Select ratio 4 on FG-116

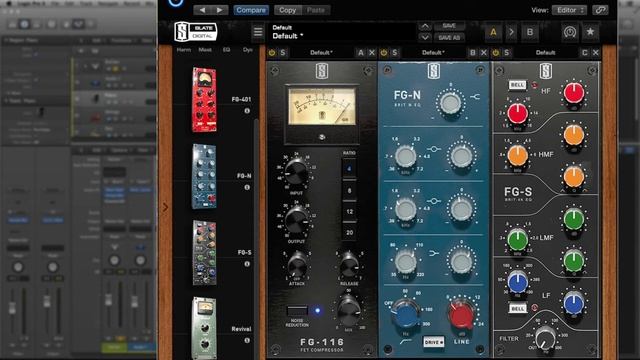coord(349,168)
